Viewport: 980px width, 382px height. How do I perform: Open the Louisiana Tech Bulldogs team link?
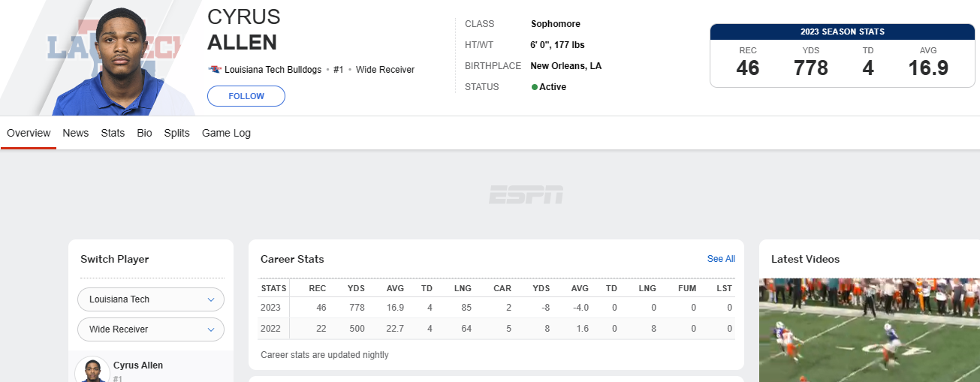coord(273,70)
